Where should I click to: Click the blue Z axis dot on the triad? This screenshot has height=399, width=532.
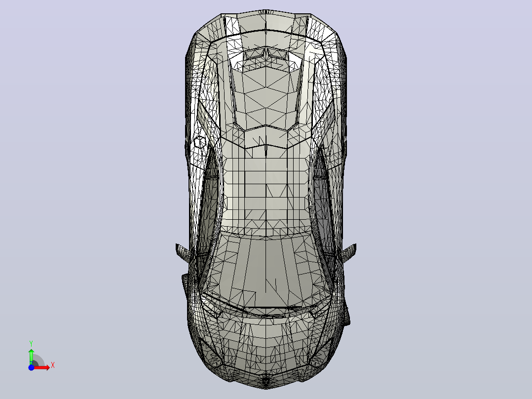31,367
